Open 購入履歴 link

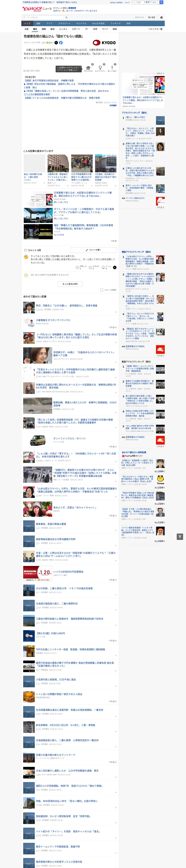pos(152,18)
